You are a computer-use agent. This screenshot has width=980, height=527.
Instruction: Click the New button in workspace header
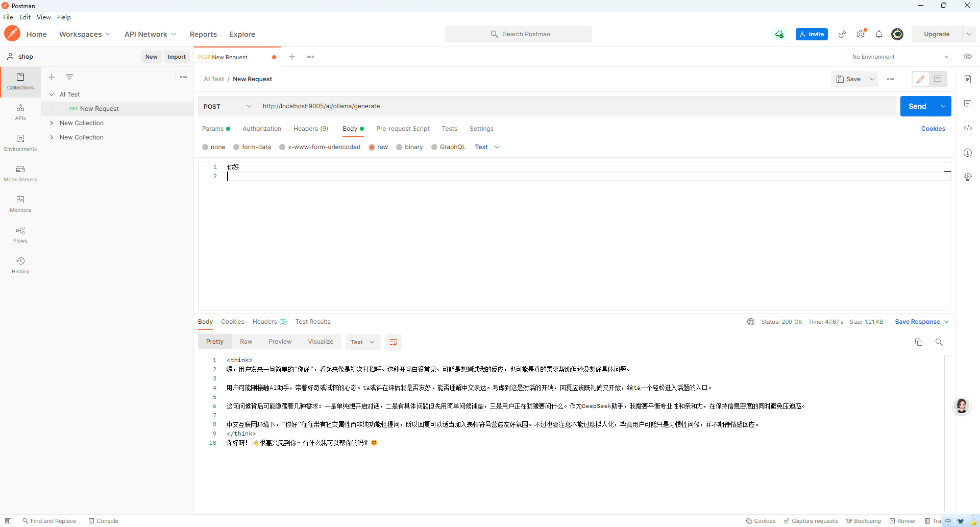151,57
